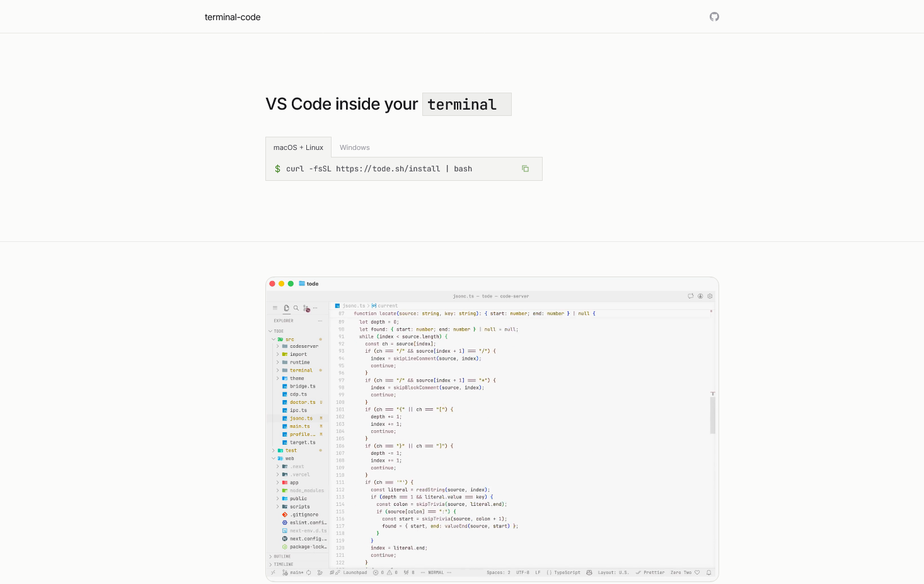Copy the curl install command
This screenshot has height=584, width=924.
(525, 169)
